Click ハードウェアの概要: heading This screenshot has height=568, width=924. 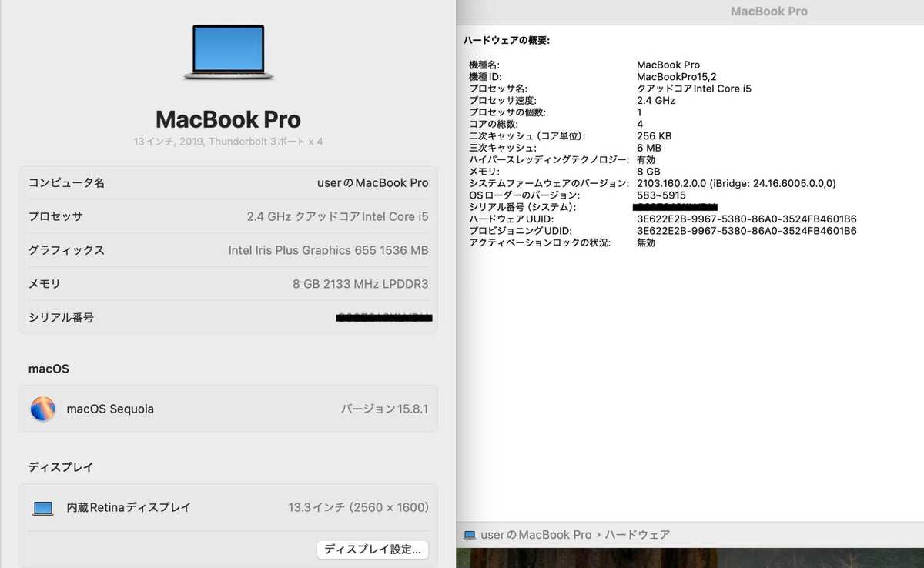507,40
